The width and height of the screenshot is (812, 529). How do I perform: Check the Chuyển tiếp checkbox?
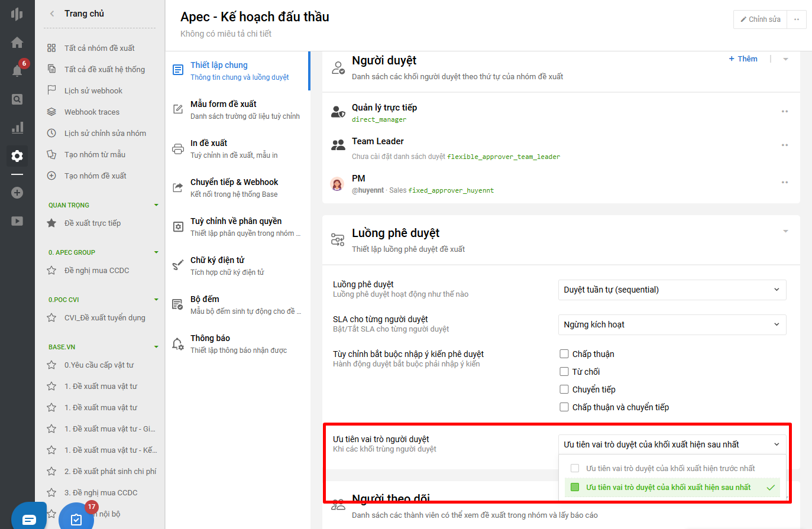tap(564, 390)
